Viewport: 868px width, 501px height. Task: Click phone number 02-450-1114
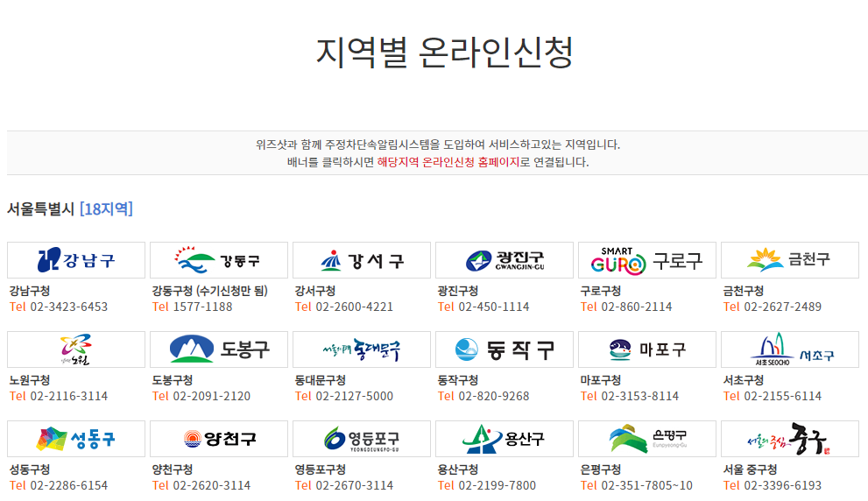click(x=494, y=307)
